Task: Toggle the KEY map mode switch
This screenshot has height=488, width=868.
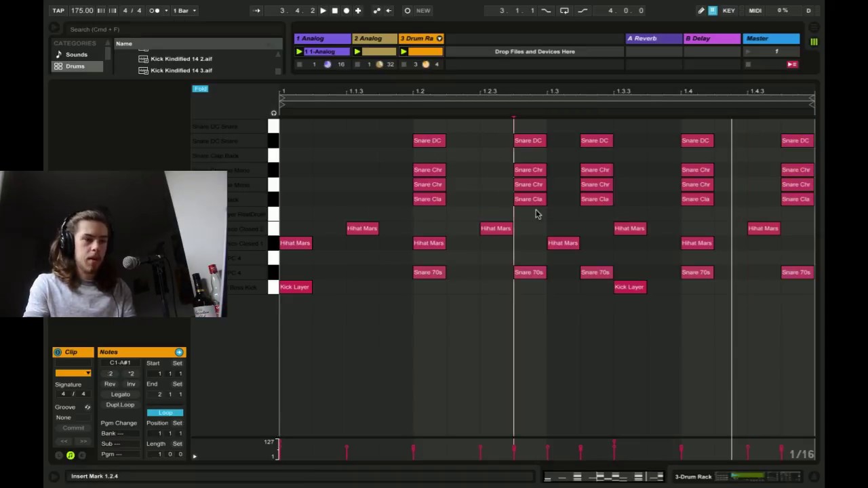Action: click(729, 10)
